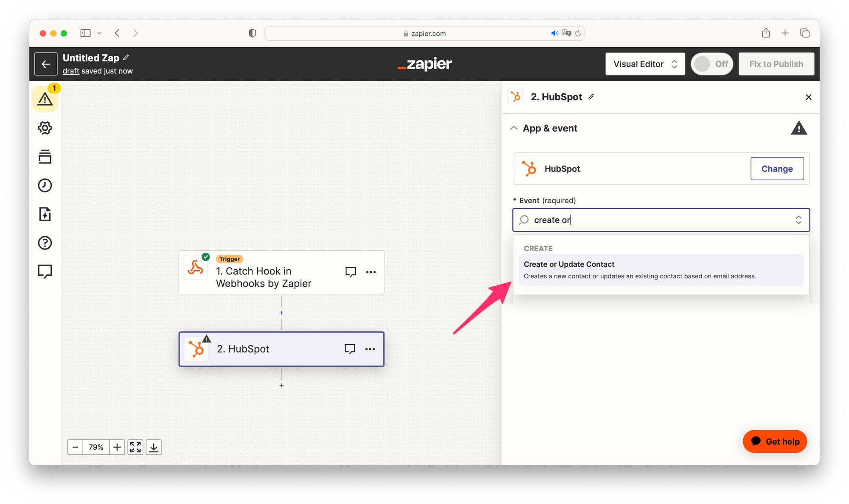Select the 1. Catch Hook trigger step
Image resolution: width=849 pixels, height=504 pixels.
tap(281, 272)
